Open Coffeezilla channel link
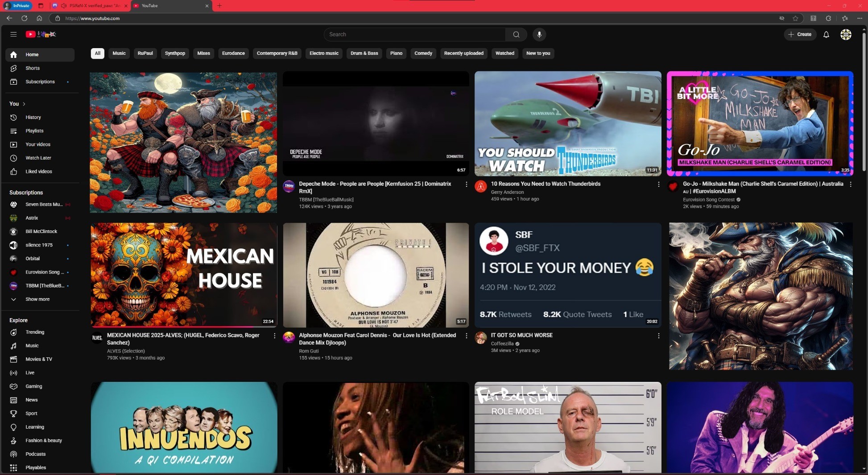 502,344
